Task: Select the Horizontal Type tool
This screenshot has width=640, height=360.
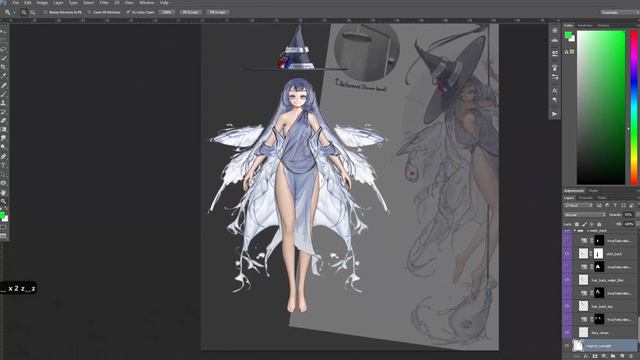Action: click(4, 165)
